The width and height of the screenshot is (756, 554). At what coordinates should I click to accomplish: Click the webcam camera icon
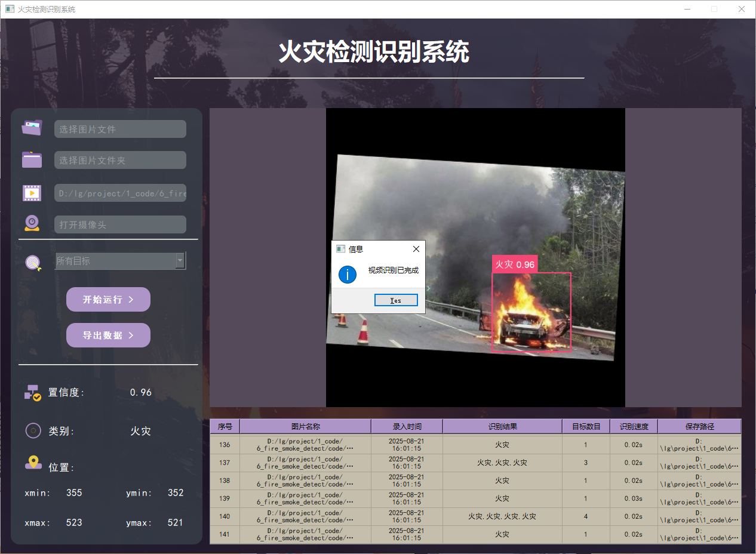pos(32,223)
